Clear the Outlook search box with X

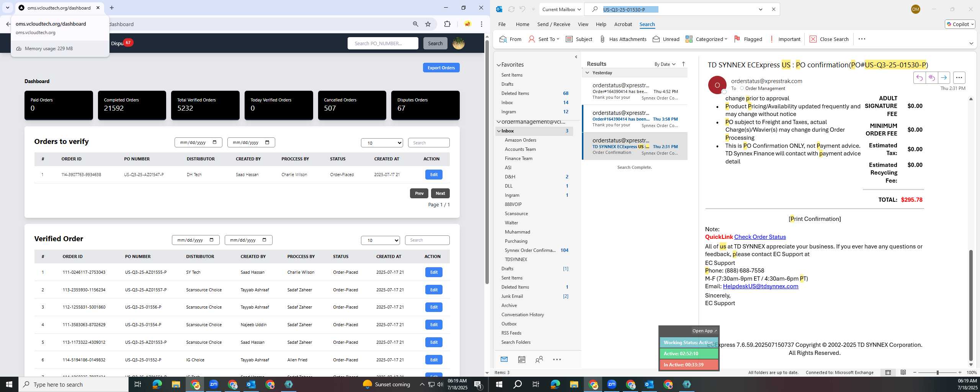coord(773,9)
